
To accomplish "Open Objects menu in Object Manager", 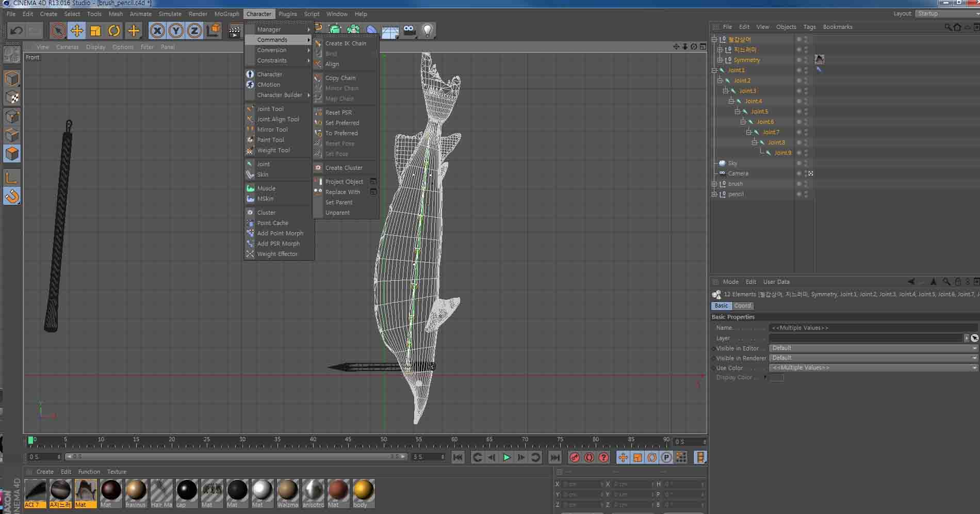I will [786, 27].
